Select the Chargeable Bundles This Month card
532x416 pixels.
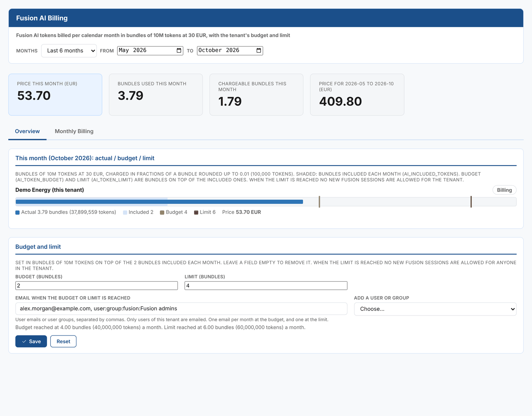(256, 95)
